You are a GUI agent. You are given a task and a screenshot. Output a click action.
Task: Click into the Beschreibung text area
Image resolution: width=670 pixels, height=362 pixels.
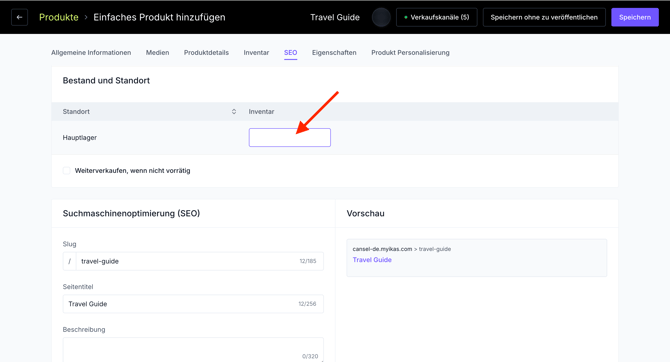(x=193, y=350)
